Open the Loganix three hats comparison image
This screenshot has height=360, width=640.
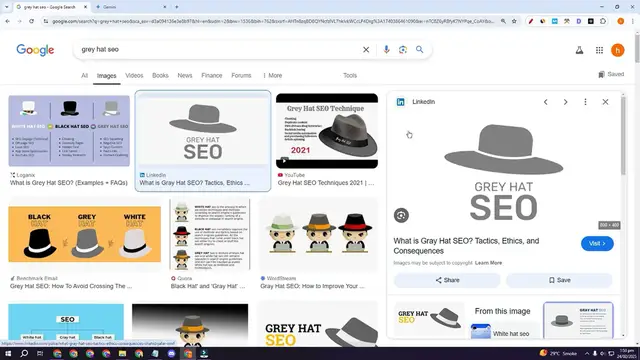tap(69, 131)
